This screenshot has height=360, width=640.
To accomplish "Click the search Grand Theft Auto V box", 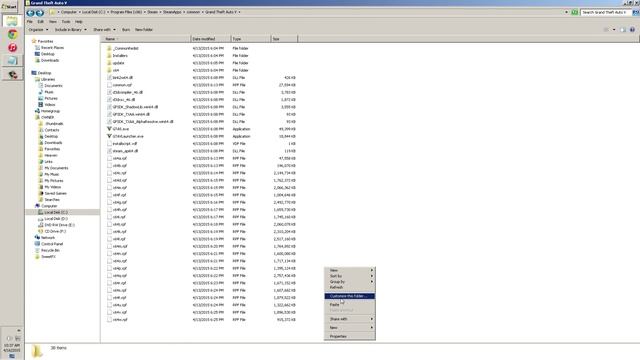I will click(x=606, y=12).
